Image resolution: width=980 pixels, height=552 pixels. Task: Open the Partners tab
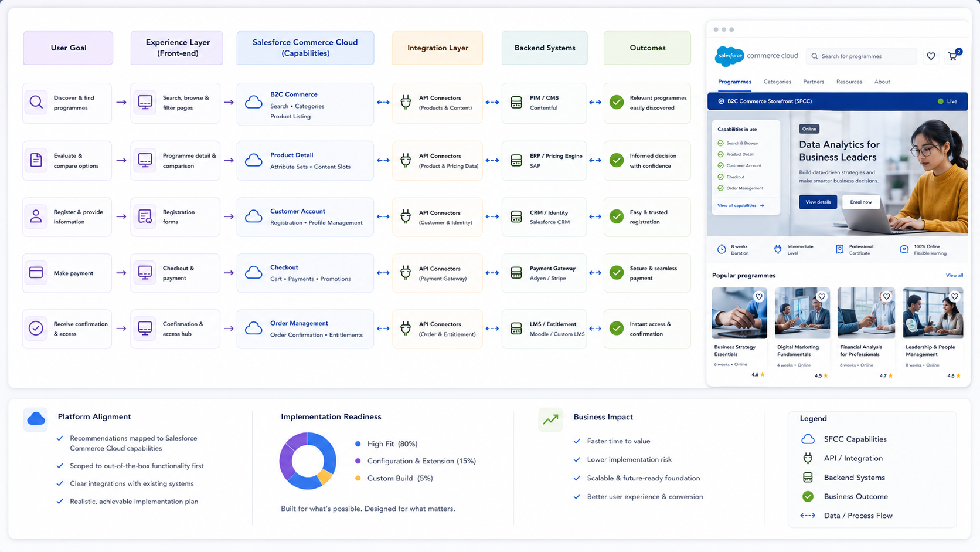(814, 82)
